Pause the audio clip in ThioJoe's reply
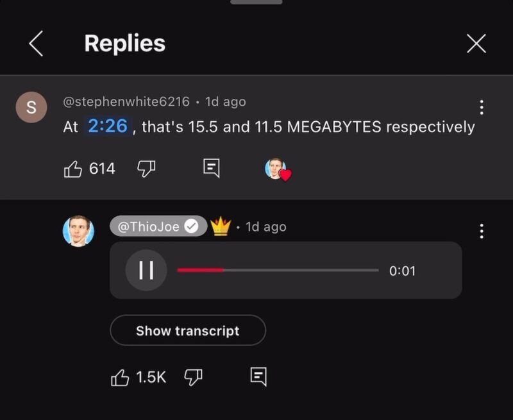 [146, 269]
